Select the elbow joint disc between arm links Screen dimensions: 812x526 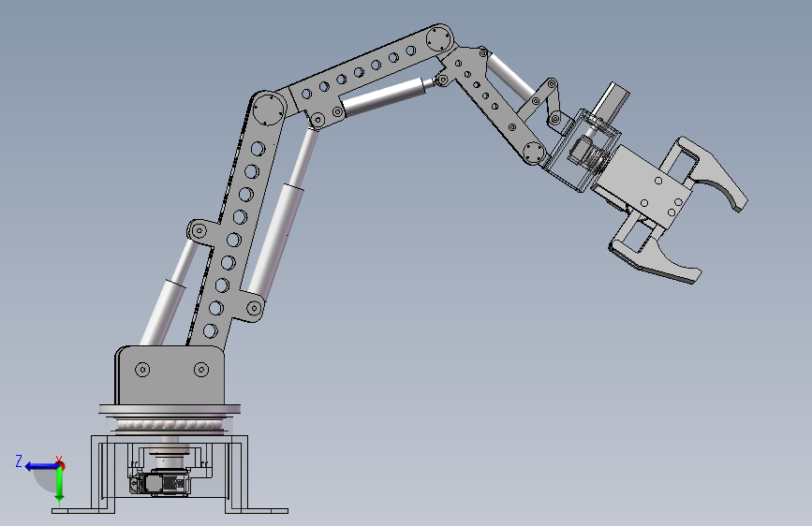click(x=269, y=110)
